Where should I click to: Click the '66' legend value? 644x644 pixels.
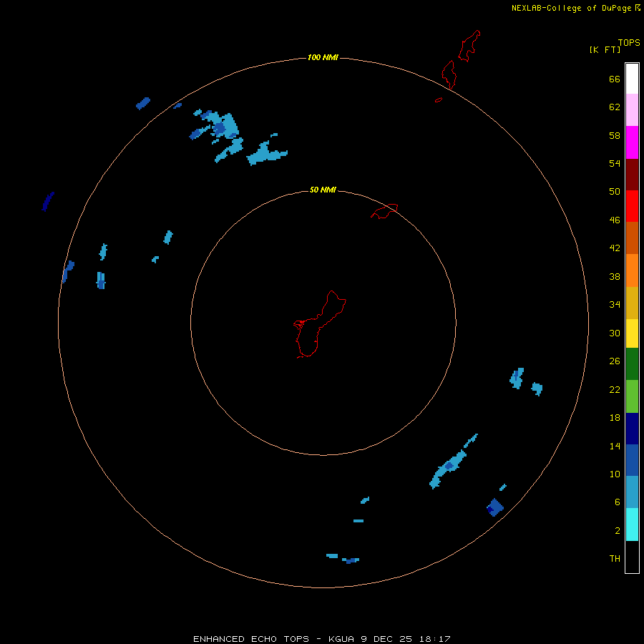[615, 79]
